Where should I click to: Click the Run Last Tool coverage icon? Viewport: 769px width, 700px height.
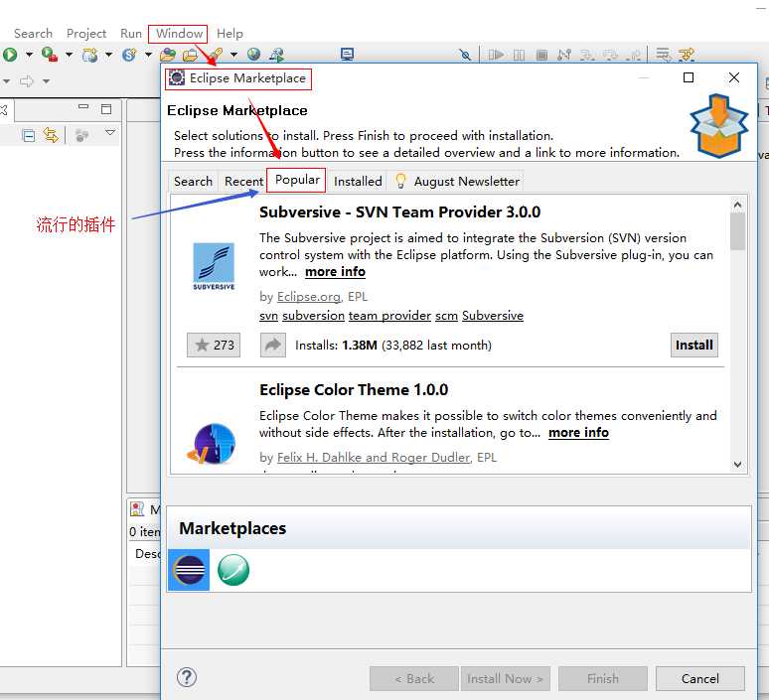tap(49, 55)
